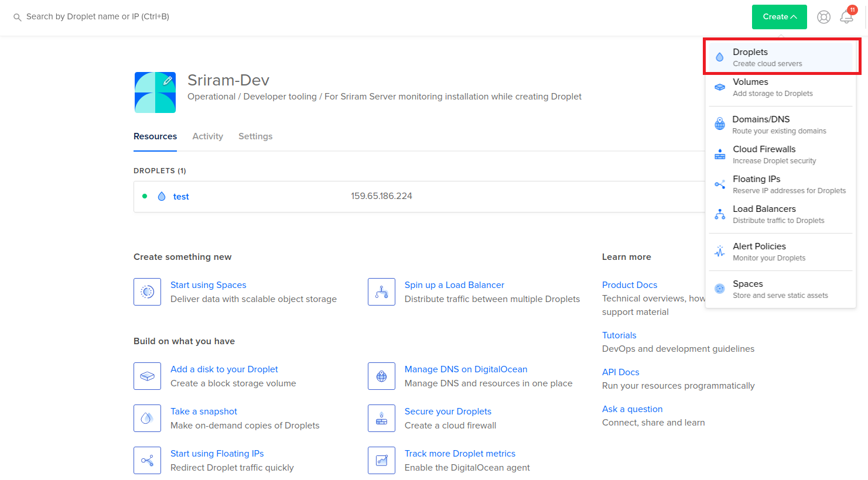Click the Load Balancer tile icon

[x=381, y=292]
